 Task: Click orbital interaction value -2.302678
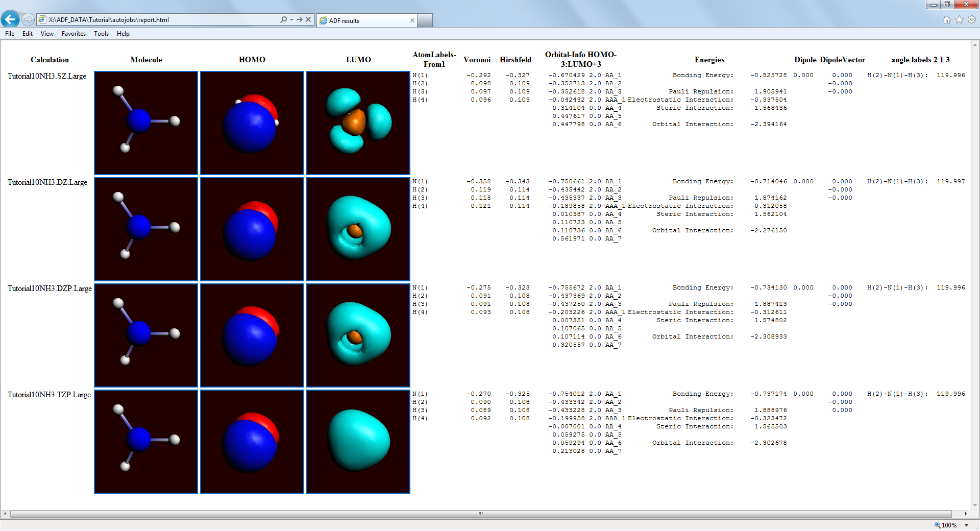tap(769, 443)
